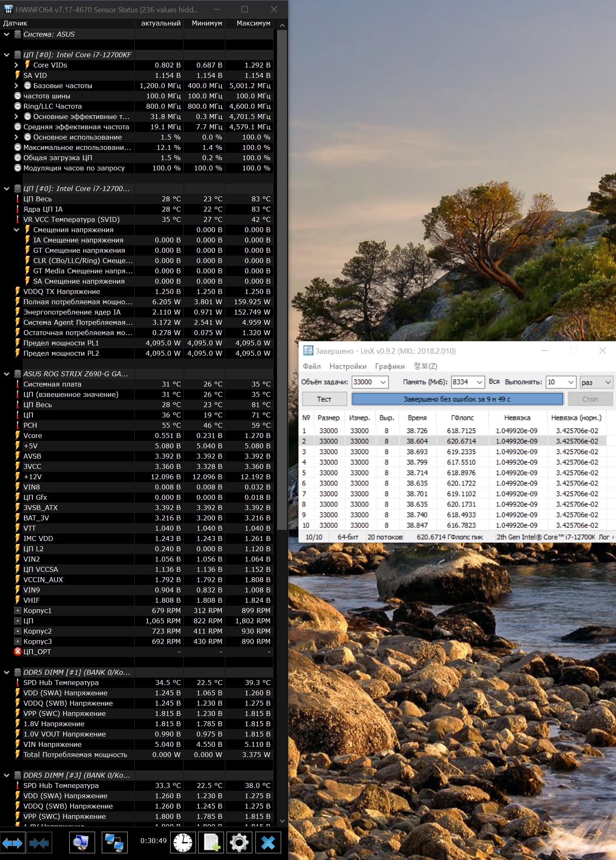
Task: Open the Объём задачи dropdown in LinX
Action: coord(383,382)
